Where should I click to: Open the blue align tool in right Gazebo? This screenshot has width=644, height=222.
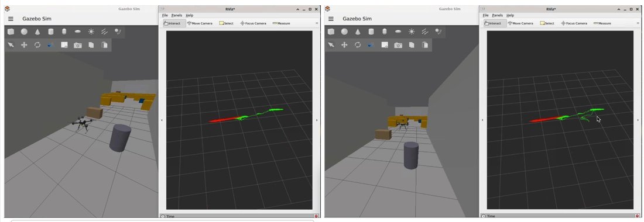tap(371, 45)
